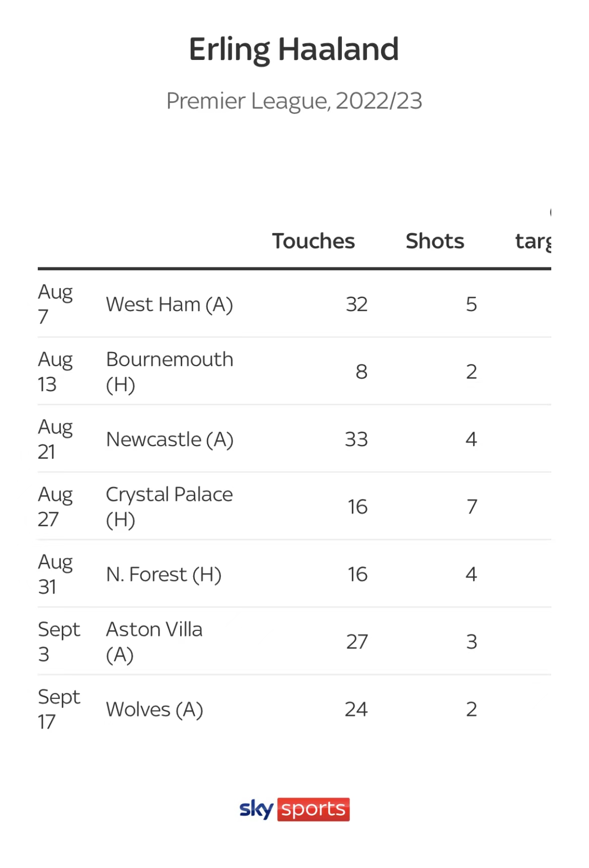Click the Erling Haaland title

(x=294, y=49)
